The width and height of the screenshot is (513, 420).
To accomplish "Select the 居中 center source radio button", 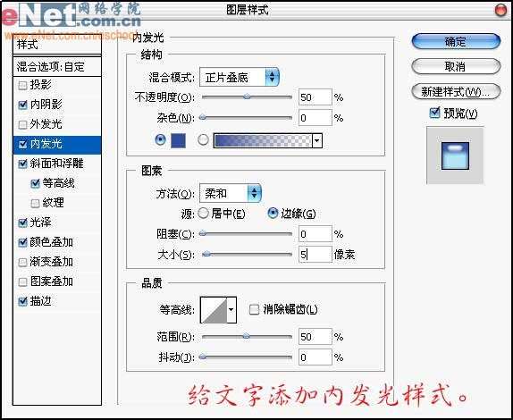I will coord(203,214).
